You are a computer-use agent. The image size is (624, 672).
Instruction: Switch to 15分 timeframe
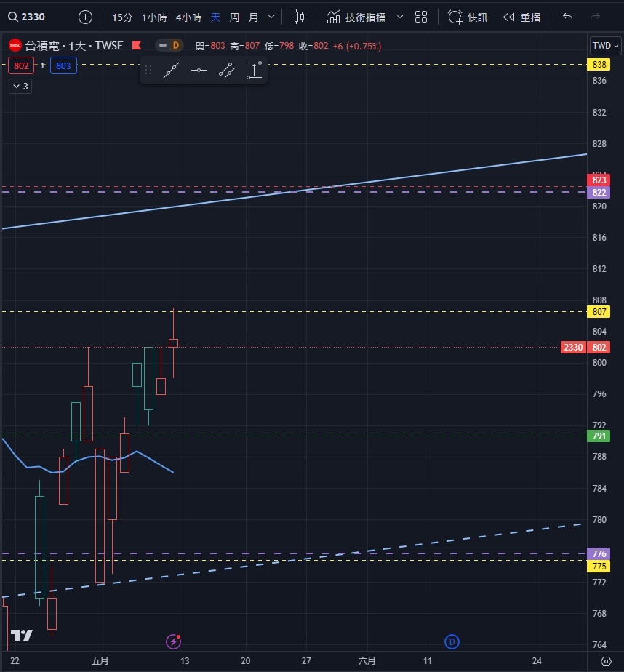pyautogui.click(x=122, y=17)
